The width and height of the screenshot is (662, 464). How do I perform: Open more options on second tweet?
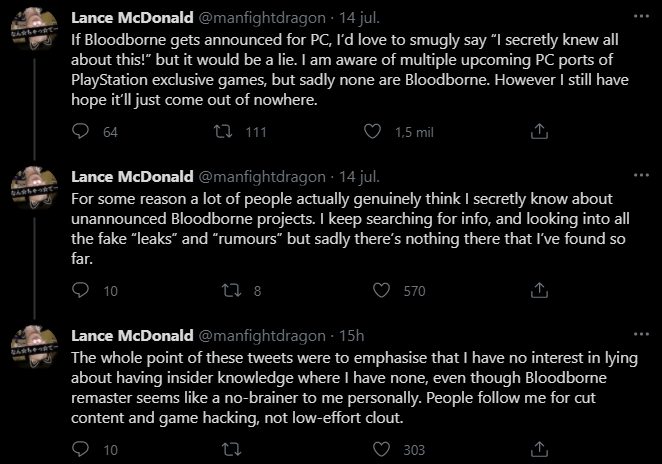coord(640,176)
